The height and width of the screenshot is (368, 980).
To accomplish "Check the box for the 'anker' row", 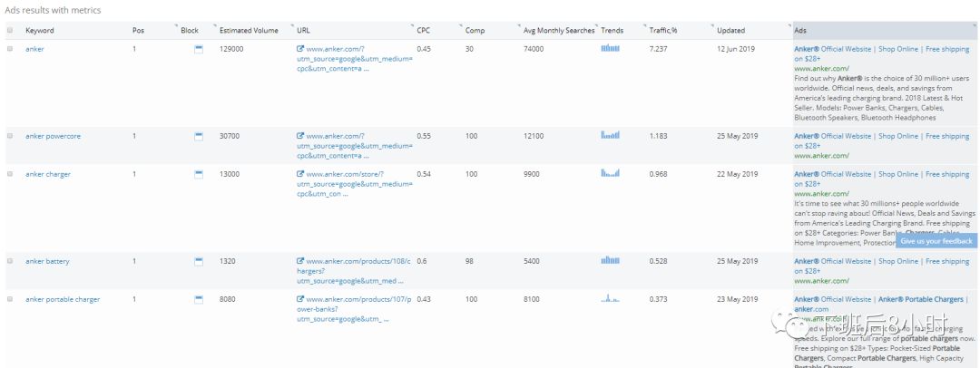I will click(9, 49).
